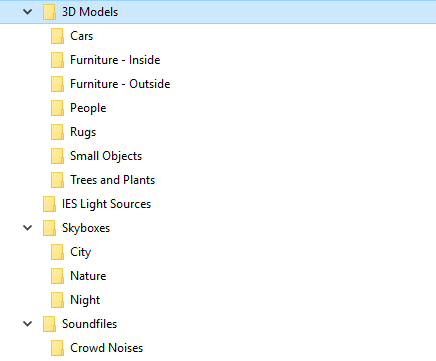Collapse the Skyboxes folder chevron
This screenshot has height=361, width=436.
coord(28,228)
